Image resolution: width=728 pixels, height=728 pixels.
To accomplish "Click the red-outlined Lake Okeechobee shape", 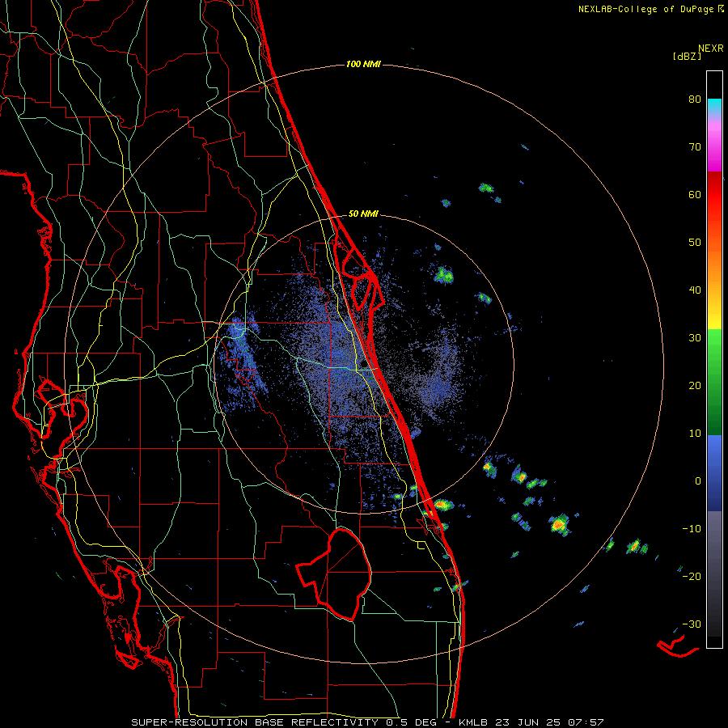I will [334, 574].
